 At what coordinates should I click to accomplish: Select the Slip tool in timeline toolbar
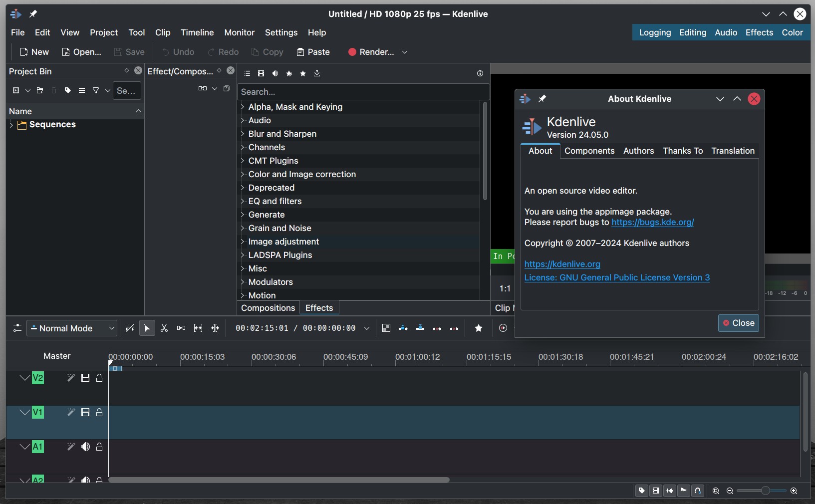pyautogui.click(x=198, y=328)
